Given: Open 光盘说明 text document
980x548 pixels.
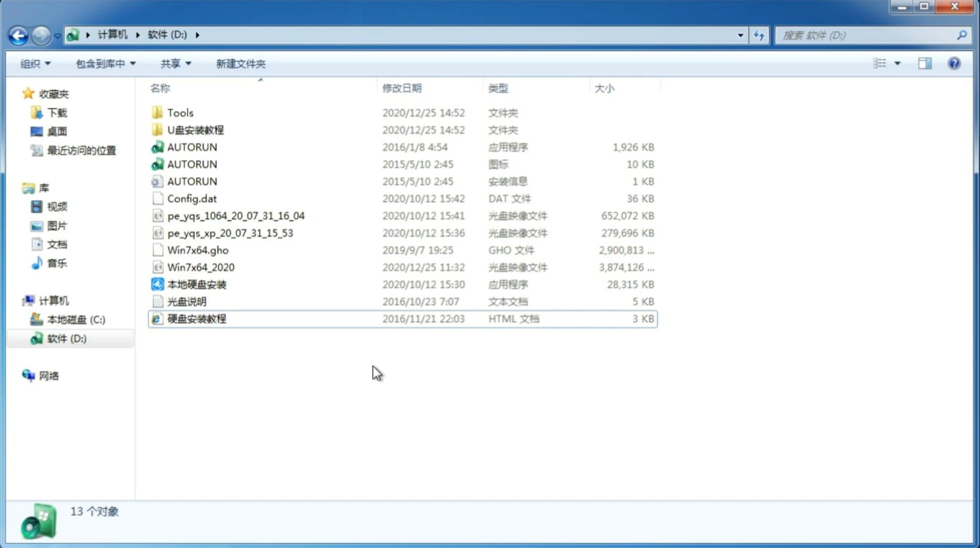Looking at the screenshot, I should tap(186, 301).
